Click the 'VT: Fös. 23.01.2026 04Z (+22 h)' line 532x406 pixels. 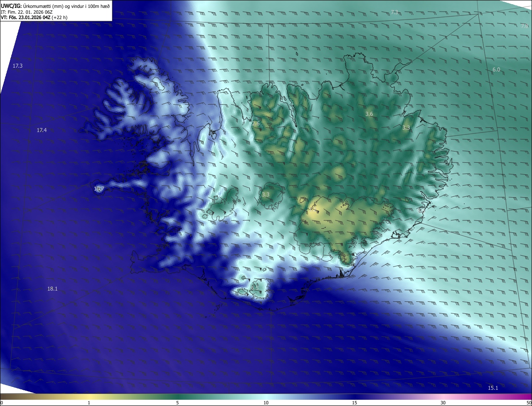click(x=34, y=17)
